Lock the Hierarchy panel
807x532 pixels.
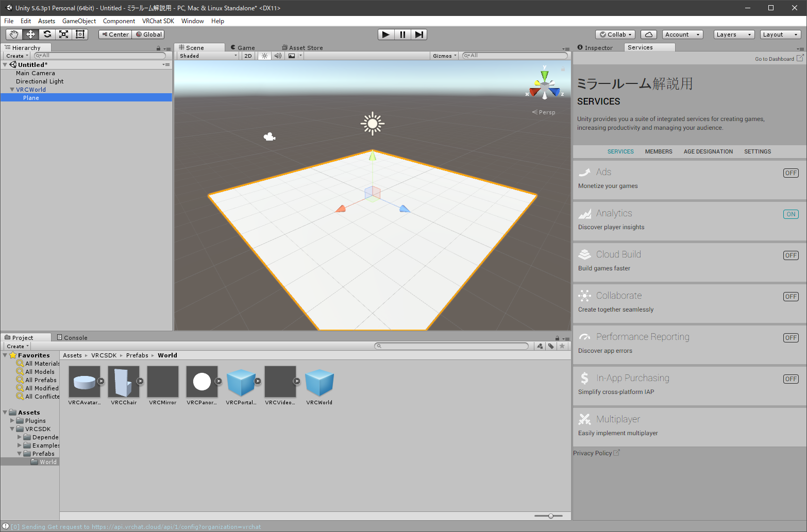[x=158, y=48]
